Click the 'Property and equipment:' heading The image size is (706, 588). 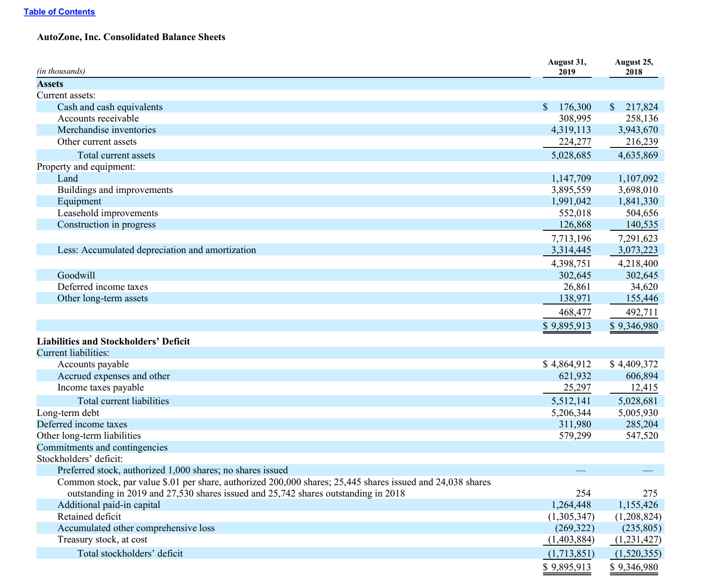tap(86, 167)
